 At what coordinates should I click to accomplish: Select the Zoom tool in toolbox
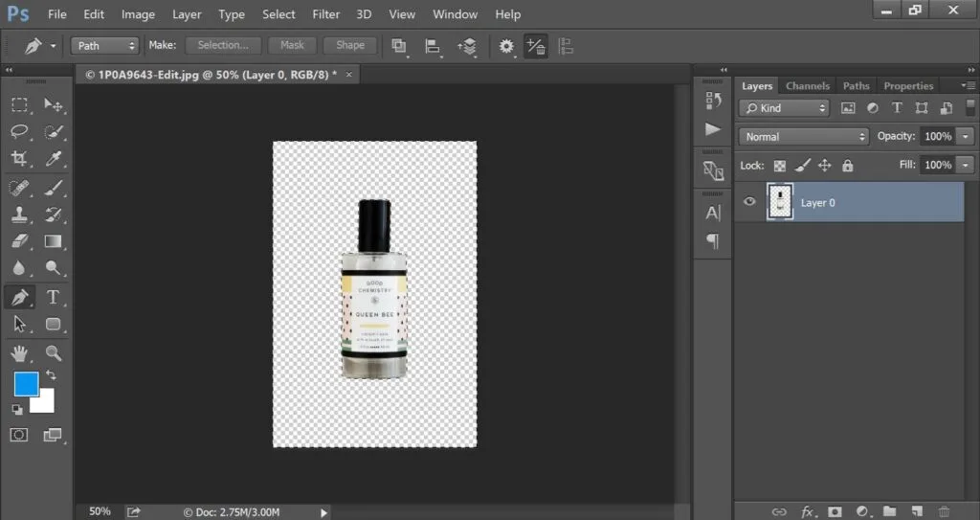[x=54, y=353]
